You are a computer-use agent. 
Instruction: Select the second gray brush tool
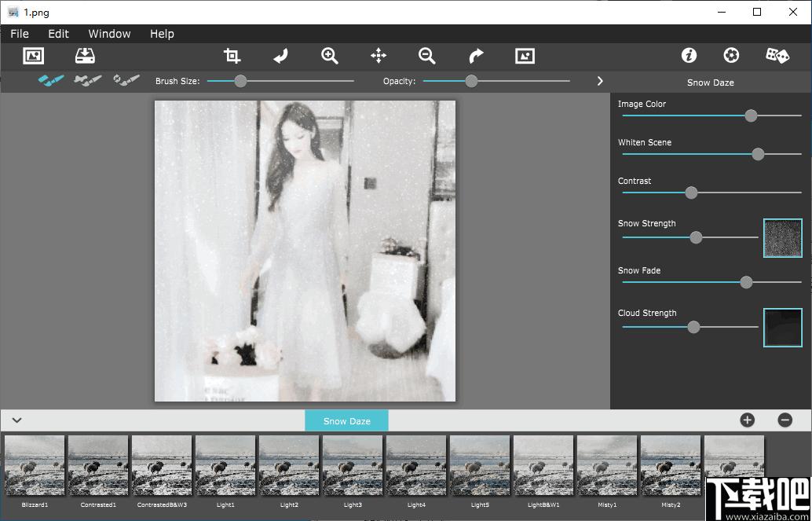87,80
